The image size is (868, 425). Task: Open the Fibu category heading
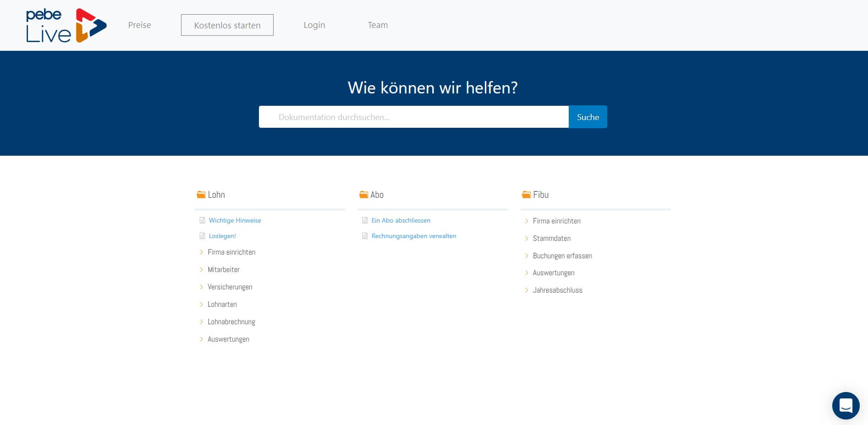[x=541, y=195]
